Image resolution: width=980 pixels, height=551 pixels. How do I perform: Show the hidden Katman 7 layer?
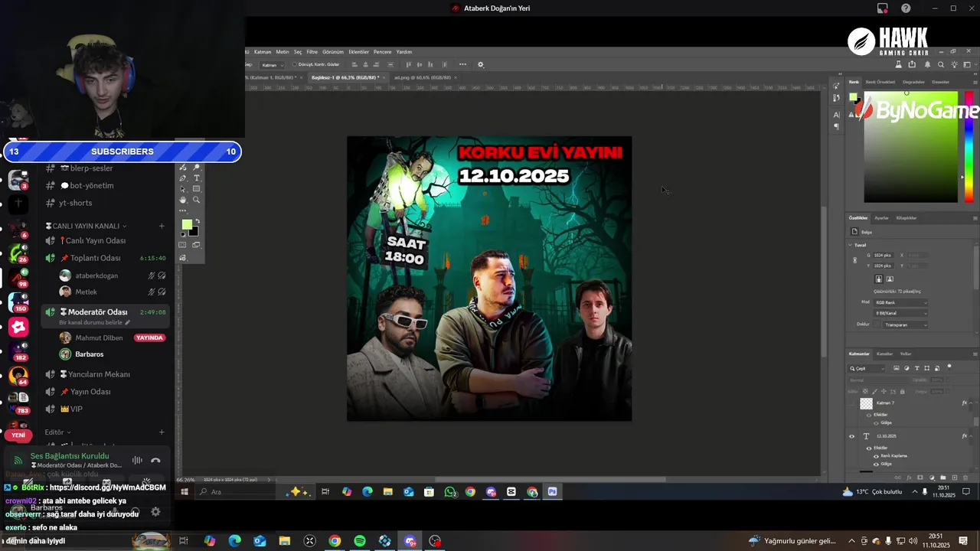click(851, 403)
